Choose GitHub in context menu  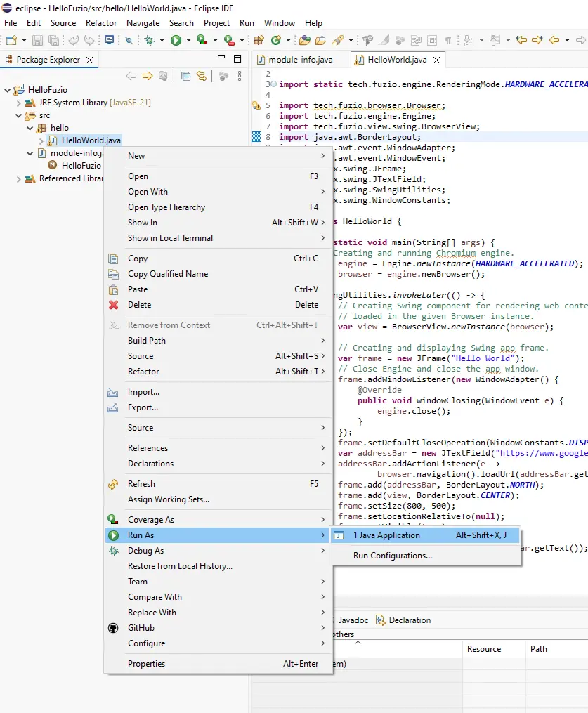click(218, 628)
